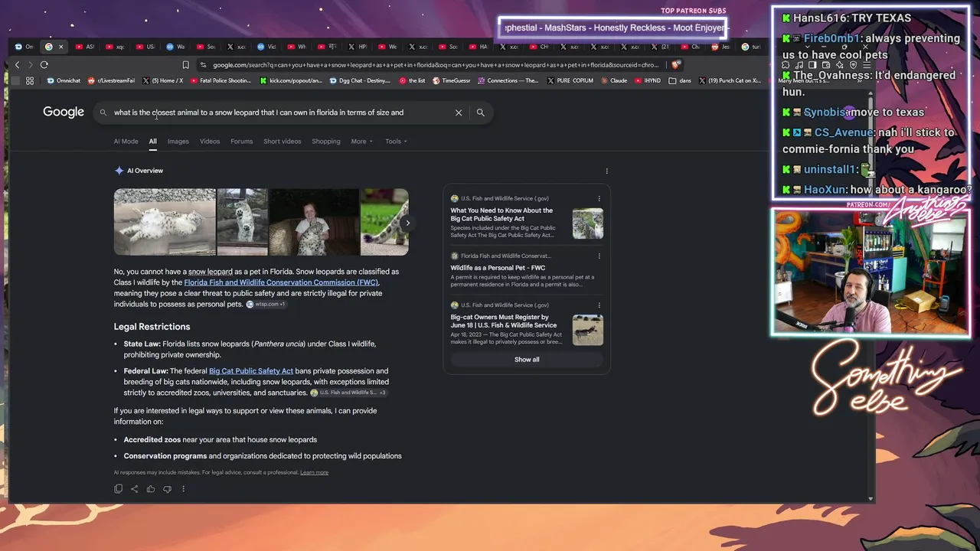
Task: Open woman holding snow leopard cub image
Action: 314,222
